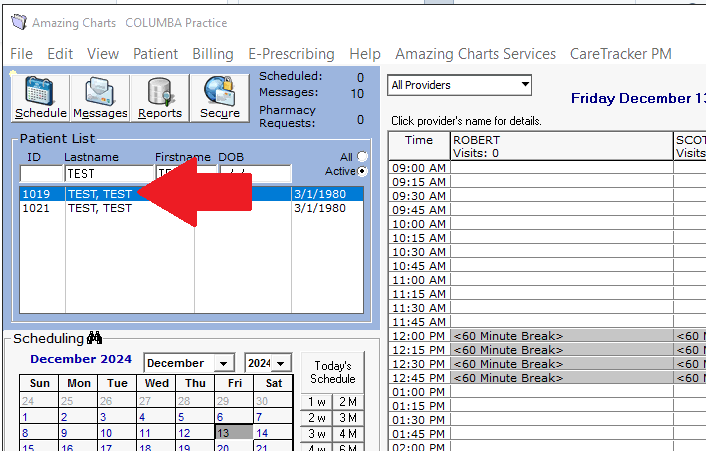706x451 pixels.
Task: Select the All patients radio button
Action: (362, 157)
